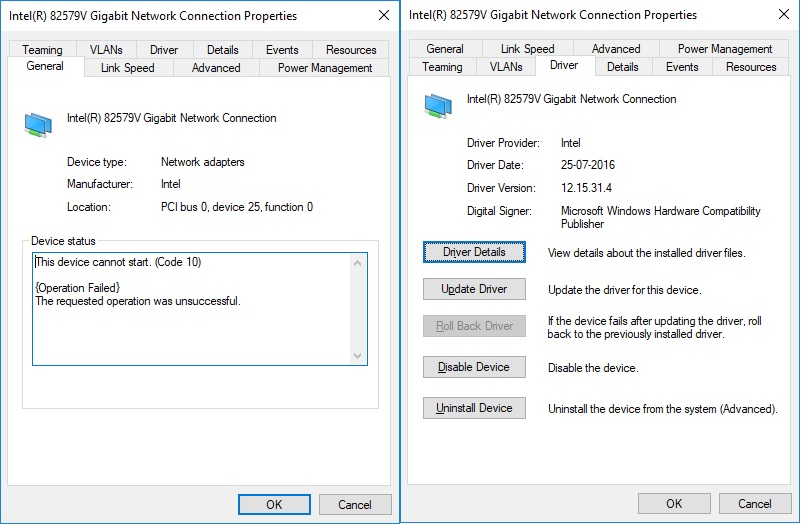Click the Uninstall Device button
The width and height of the screenshot is (801, 525).
click(x=474, y=408)
